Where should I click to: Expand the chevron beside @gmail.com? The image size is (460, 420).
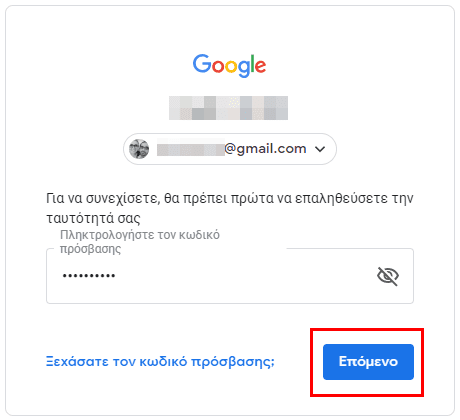coord(320,149)
